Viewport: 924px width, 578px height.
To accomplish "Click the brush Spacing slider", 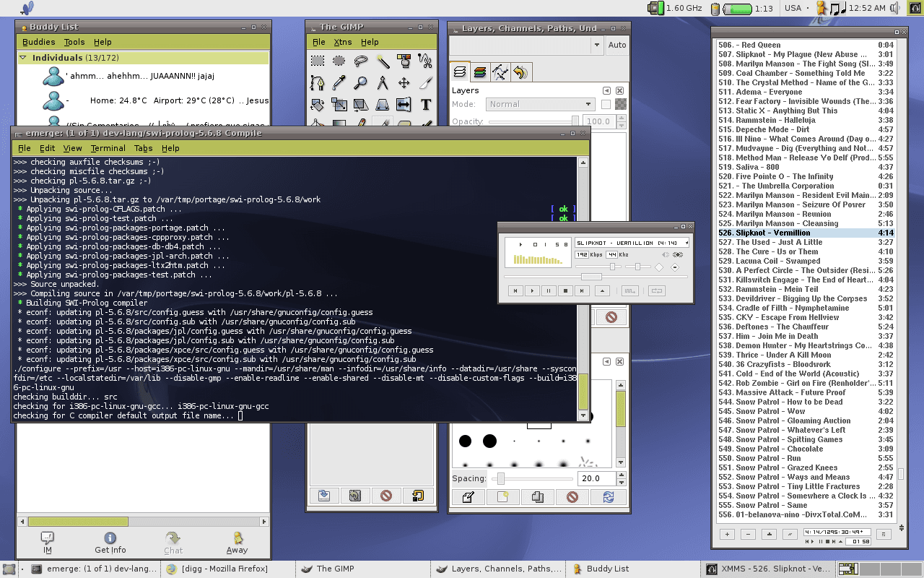I will pyautogui.click(x=533, y=478).
